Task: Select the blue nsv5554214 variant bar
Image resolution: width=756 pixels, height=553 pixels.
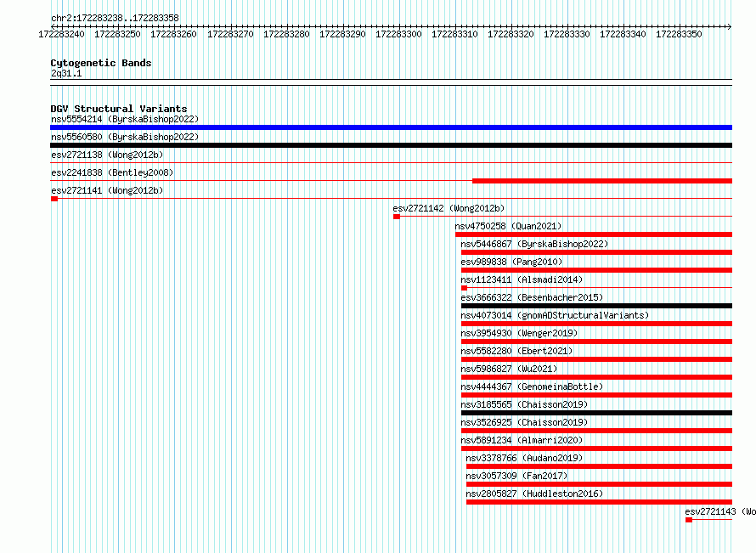Action: tap(391, 127)
